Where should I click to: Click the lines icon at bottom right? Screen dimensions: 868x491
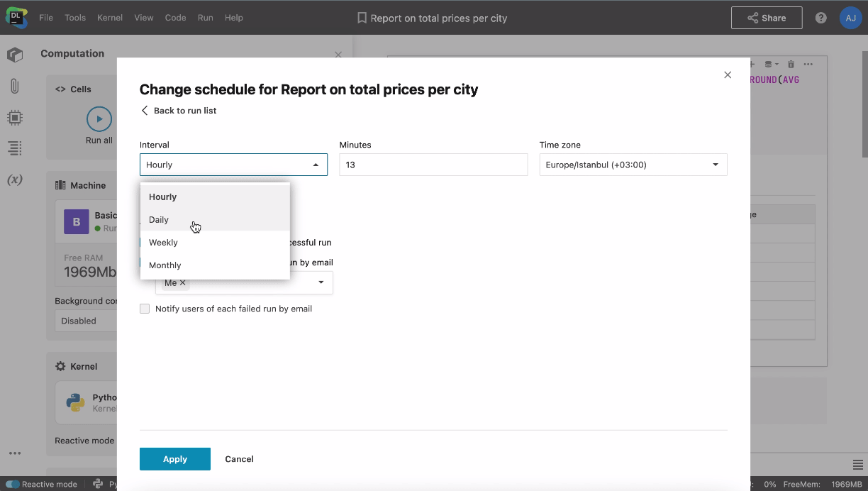coord(857,465)
